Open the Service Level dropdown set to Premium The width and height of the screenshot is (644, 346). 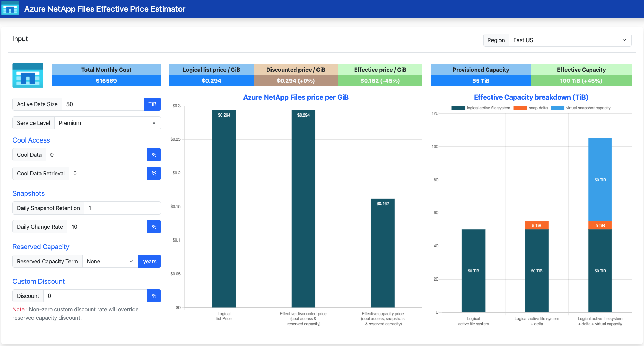point(108,123)
